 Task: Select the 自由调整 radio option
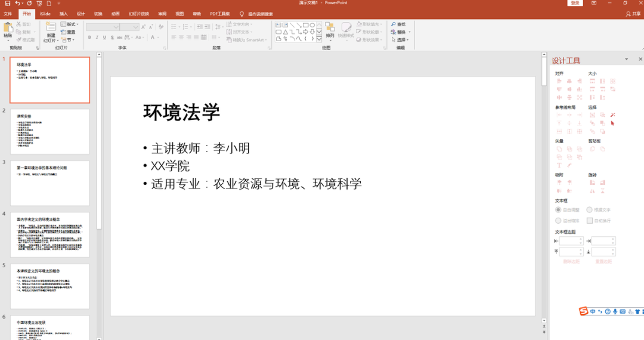[x=558, y=210]
